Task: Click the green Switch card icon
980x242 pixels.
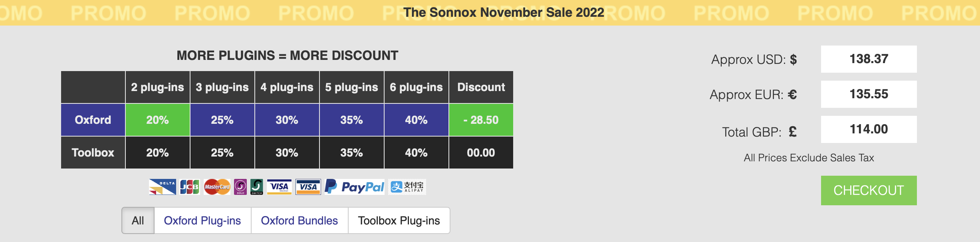Action: point(257,187)
